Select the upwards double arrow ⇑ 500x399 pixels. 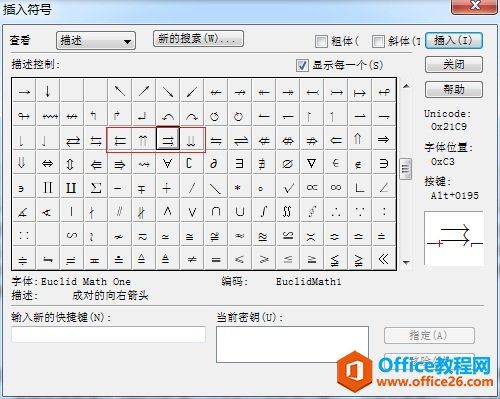360,139
